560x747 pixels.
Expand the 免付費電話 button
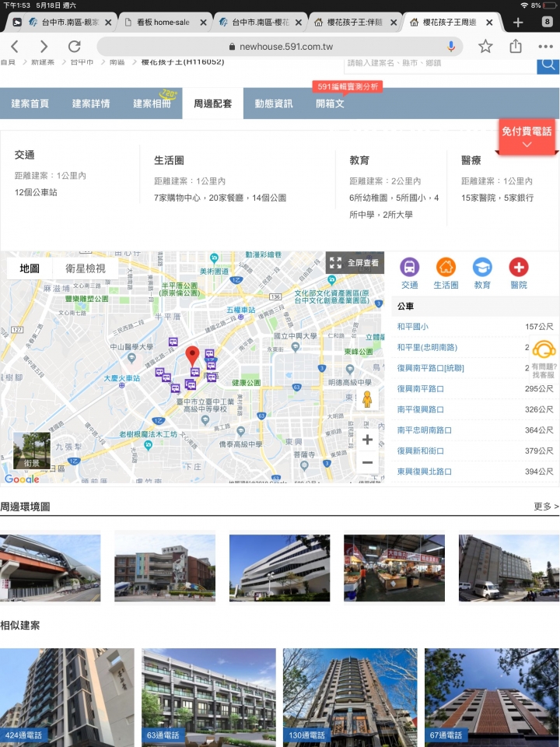click(x=527, y=136)
